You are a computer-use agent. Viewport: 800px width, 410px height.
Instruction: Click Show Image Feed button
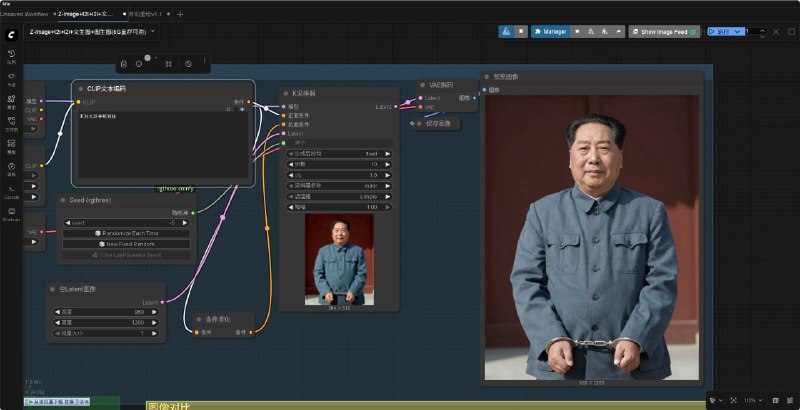(664, 32)
